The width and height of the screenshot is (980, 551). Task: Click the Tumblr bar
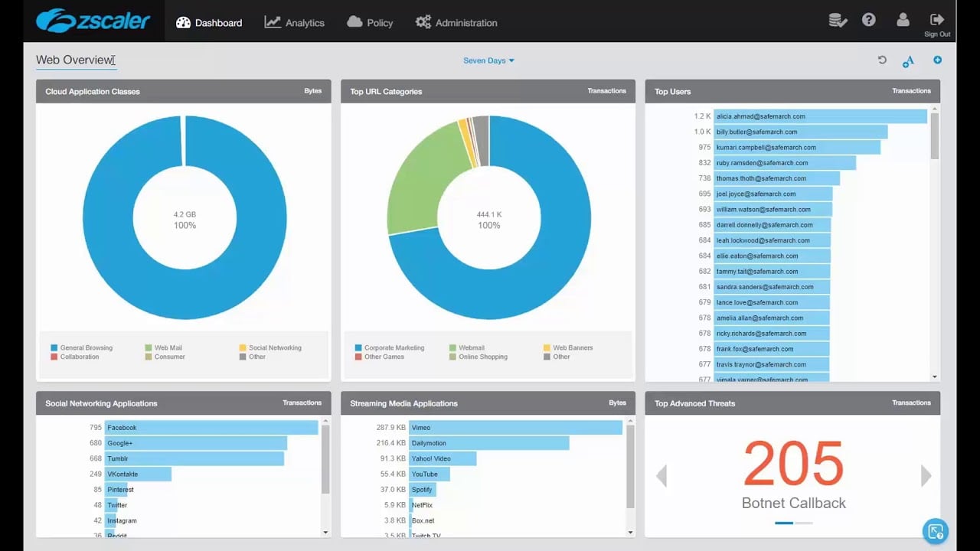(194, 458)
